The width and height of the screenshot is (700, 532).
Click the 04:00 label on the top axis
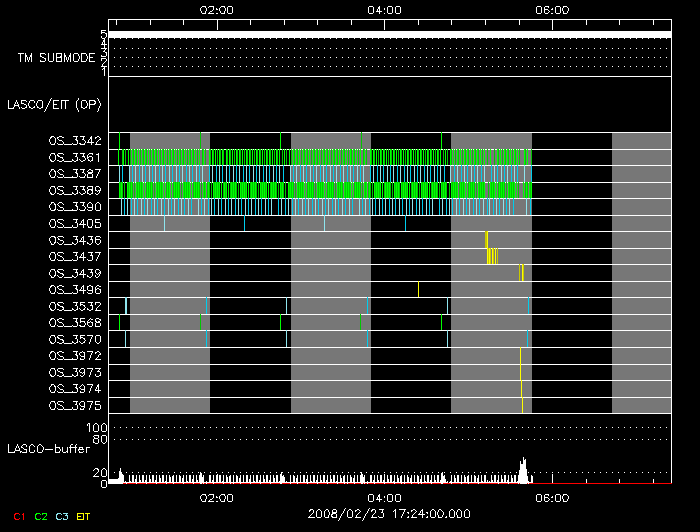point(384,10)
